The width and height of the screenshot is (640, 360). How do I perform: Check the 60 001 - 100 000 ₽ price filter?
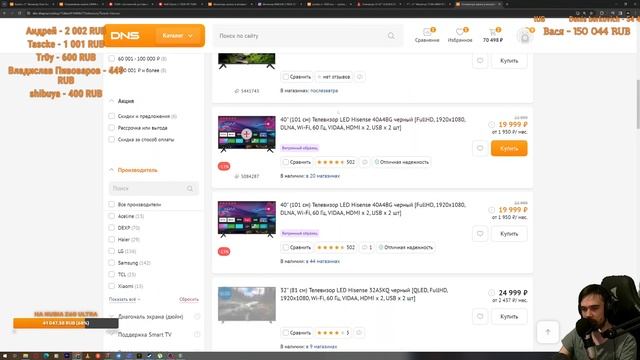111,59
